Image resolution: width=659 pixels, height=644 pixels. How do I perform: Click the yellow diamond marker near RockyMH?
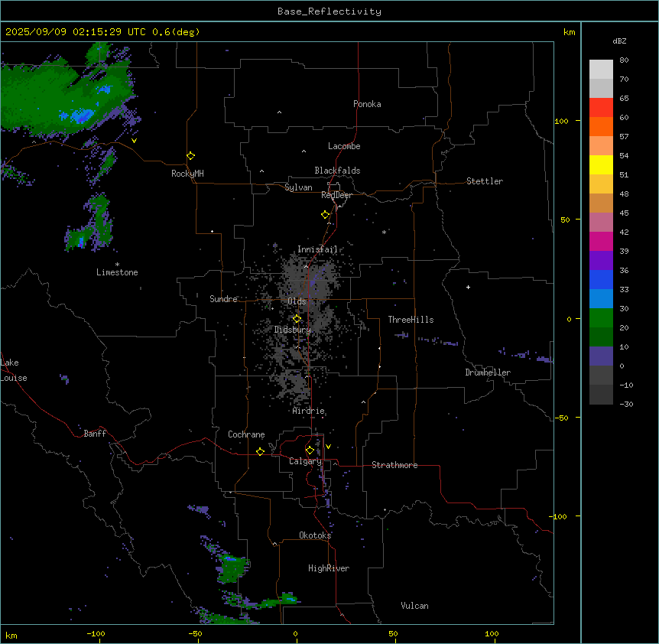tap(191, 156)
